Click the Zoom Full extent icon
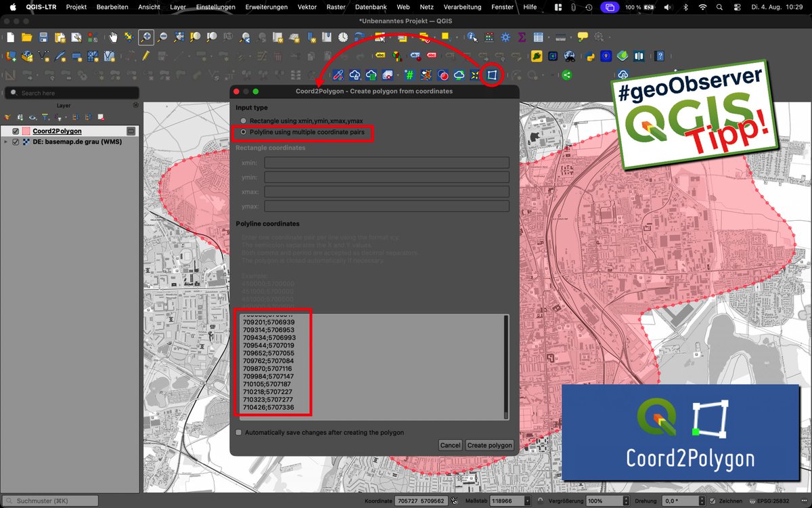The image size is (812, 508). click(179, 37)
